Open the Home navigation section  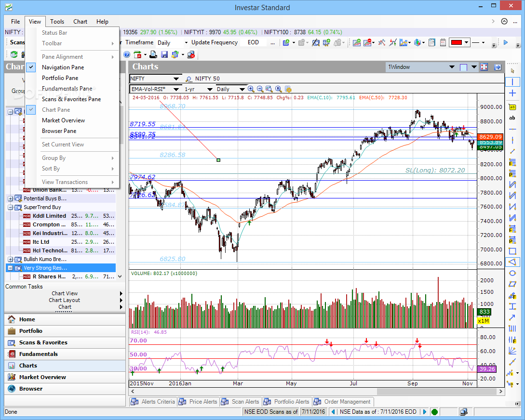click(65, 319)
